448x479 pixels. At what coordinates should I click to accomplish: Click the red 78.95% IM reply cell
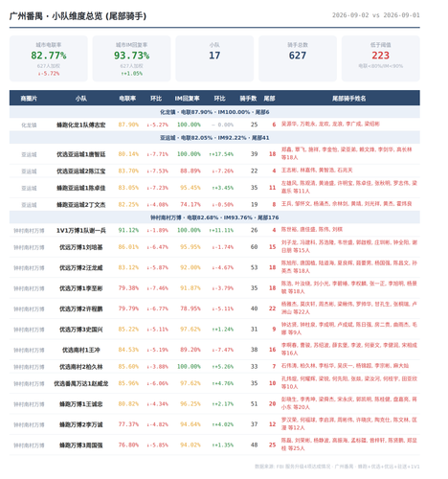click(x=190, y=308)
